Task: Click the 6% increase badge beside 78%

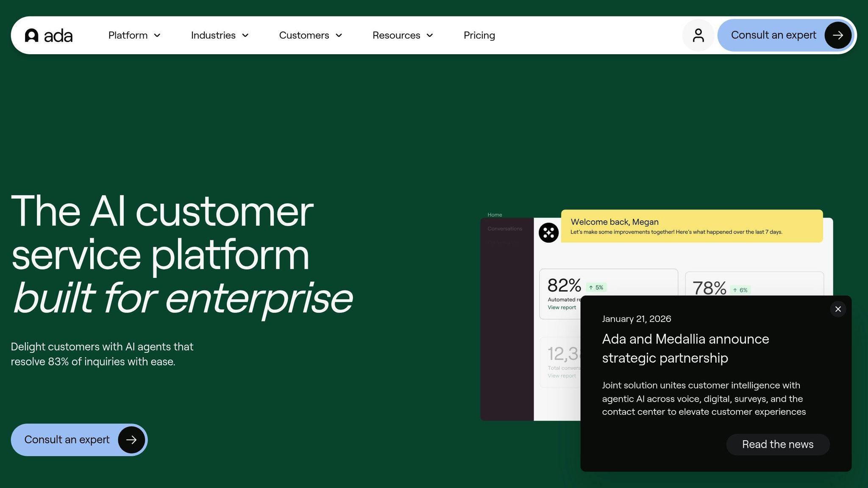Action: pos(740,290)
